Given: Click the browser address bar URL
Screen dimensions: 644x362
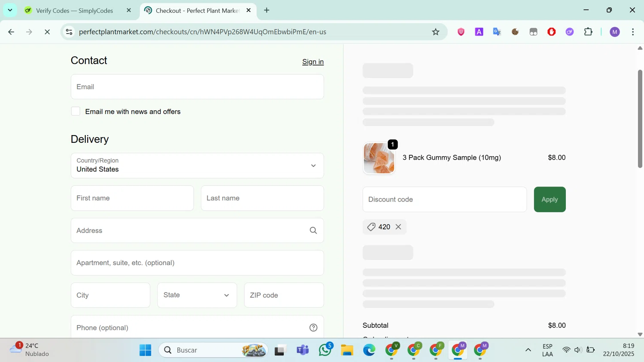Looking at the screenshot, I should coord(203,32).
